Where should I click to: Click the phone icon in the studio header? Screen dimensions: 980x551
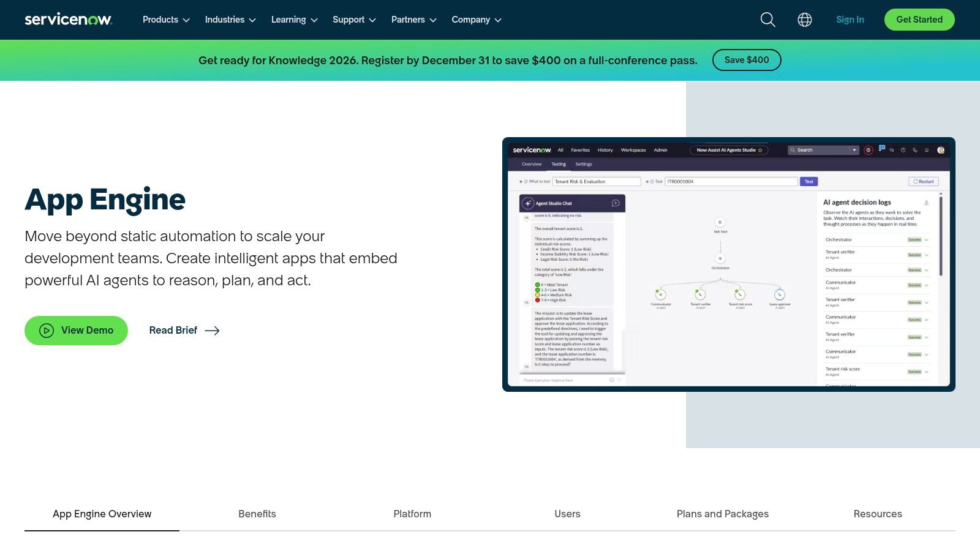click(915, 151)
